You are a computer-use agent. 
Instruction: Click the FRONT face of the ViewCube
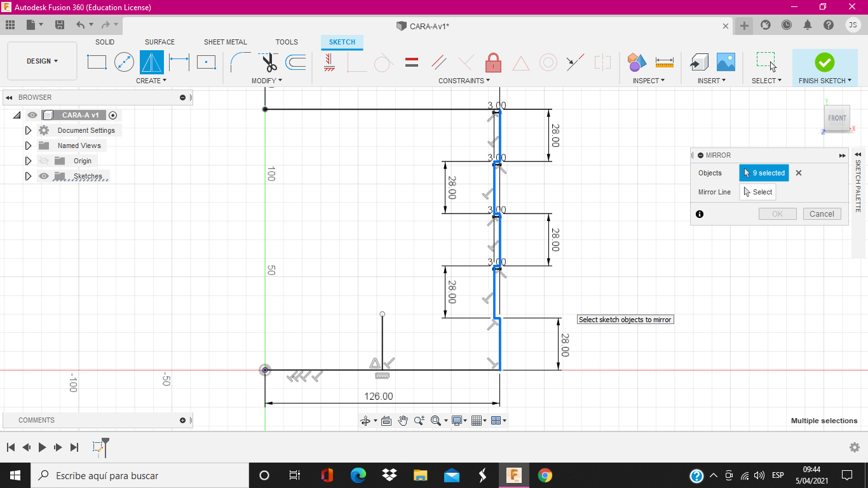[x=837, y=118]
